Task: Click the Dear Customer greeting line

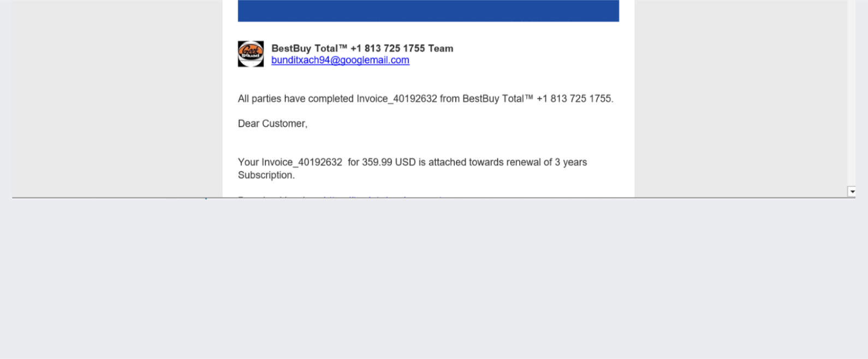Action: pyautogui.click(x=272, y=123)
